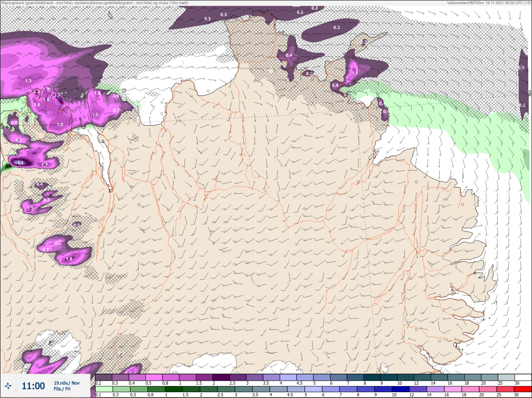Pick the bright pink 0.5 swatch in top legend
Image resolution: width=532 pixels, height=398 pixels.
(x=154, y=377)
